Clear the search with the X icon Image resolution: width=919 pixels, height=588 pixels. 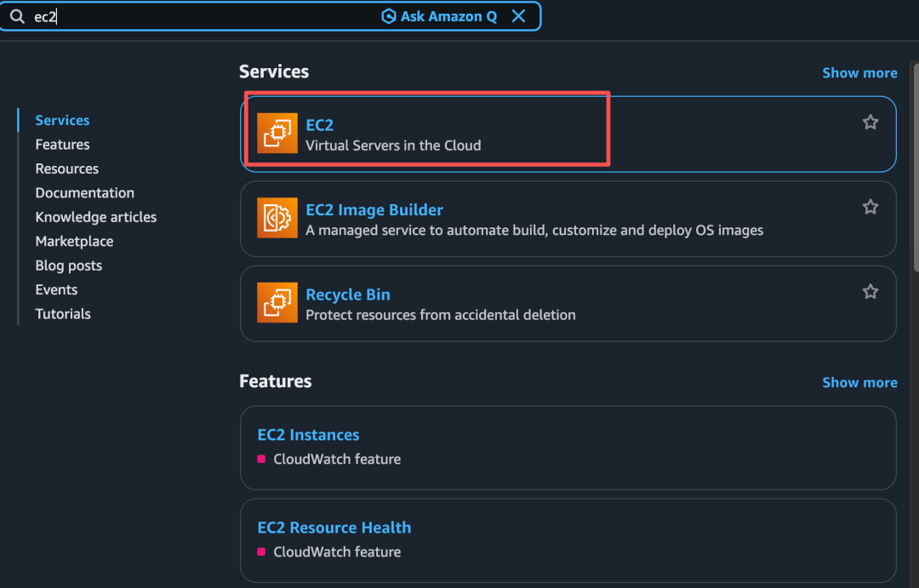pyautogui.click(x=518, y=16)
